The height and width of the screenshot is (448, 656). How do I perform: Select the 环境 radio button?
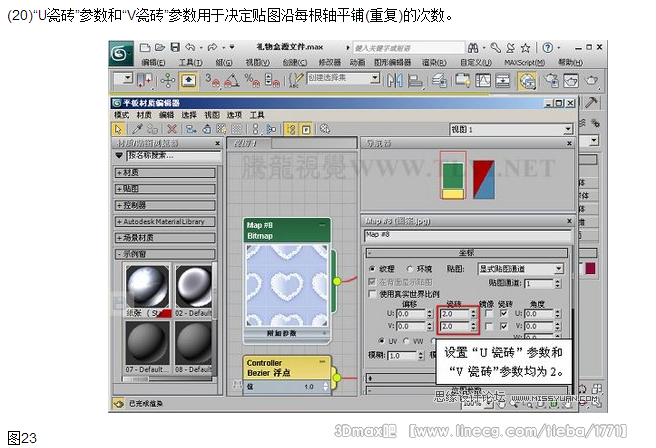tap(410, 269)
